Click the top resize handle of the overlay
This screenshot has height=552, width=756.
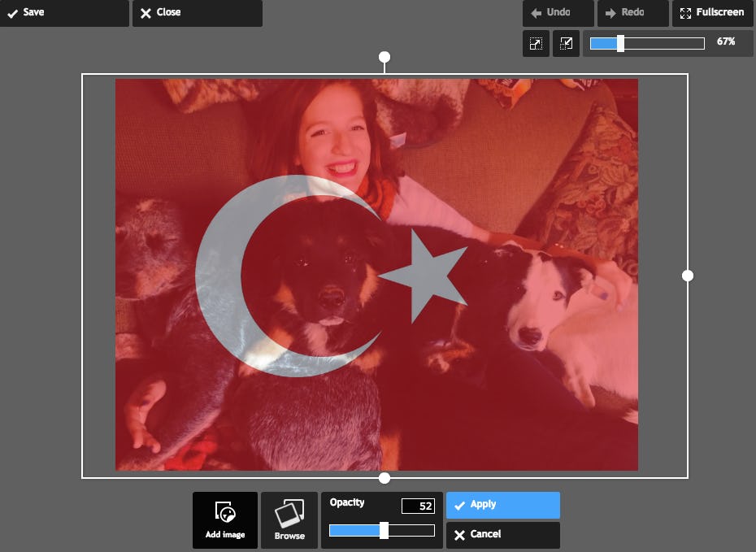click(x=383, y=56)
